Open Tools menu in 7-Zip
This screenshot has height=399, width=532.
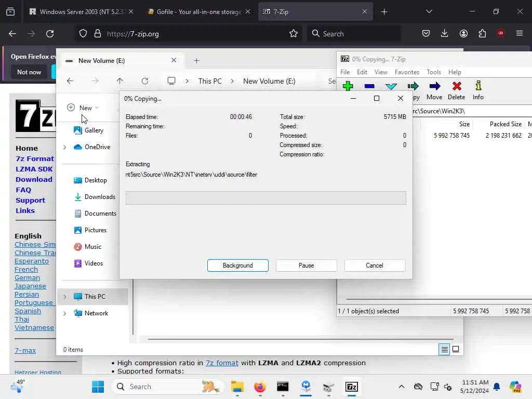[x=434, y=72]
